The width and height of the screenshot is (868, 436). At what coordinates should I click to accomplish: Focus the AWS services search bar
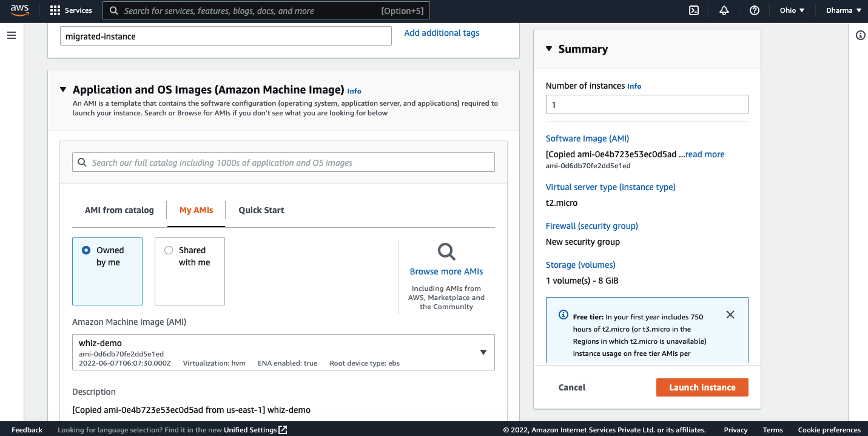[x=267, y=10]
